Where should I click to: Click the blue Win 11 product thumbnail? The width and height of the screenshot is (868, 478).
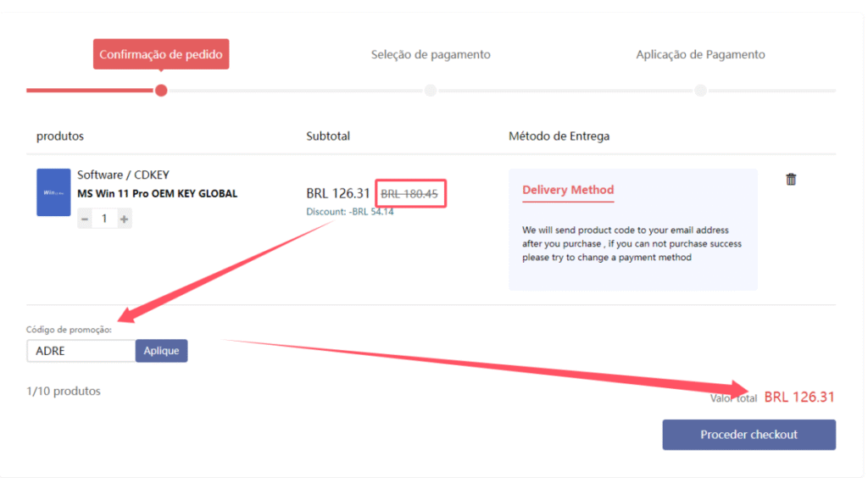[53, 192]
